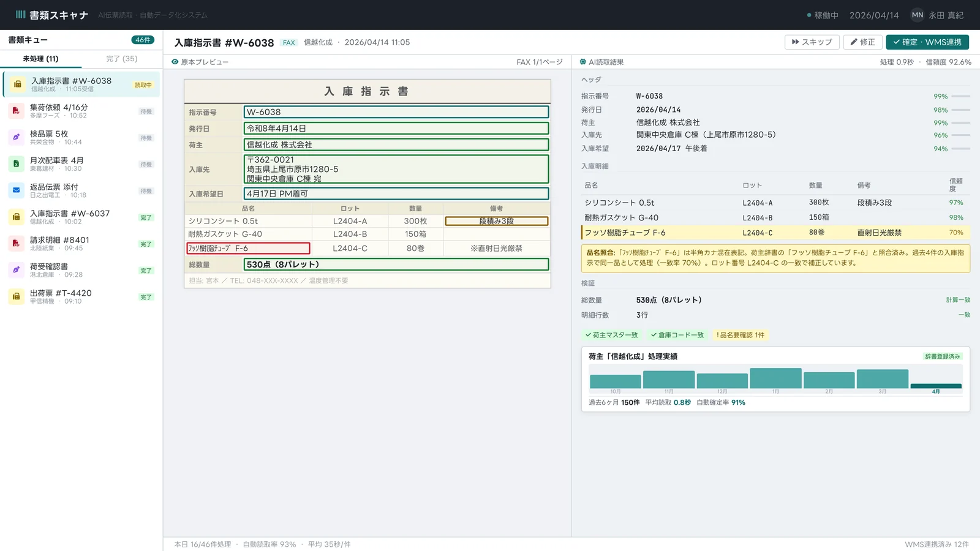Click the 読取中 status badge
Image resolution: width=980 pixels, height=551 pixels.
[x=143, y=85]
